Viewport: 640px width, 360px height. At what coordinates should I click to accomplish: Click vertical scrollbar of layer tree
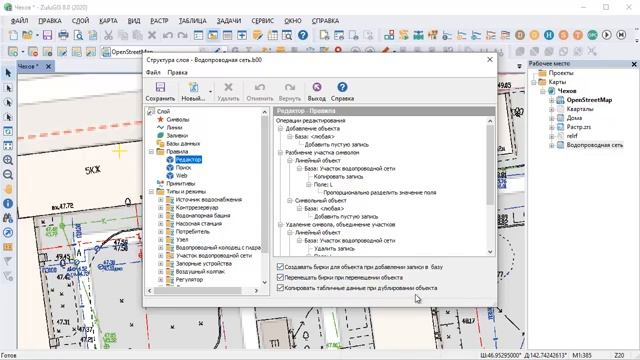coord(264,184)
